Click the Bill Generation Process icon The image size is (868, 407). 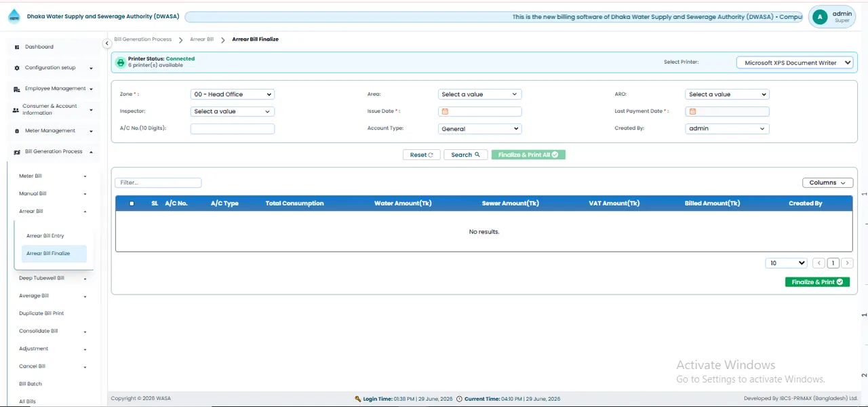click(x=17, y=152)
